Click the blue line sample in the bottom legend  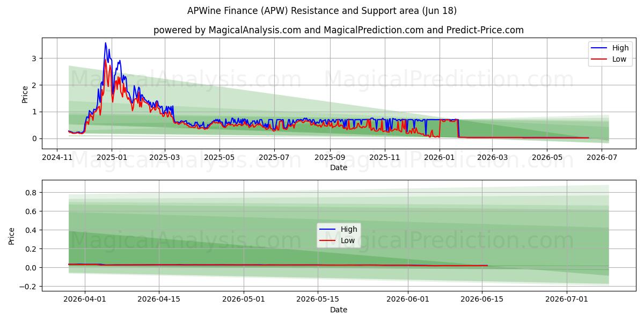[x=328, y=230]
